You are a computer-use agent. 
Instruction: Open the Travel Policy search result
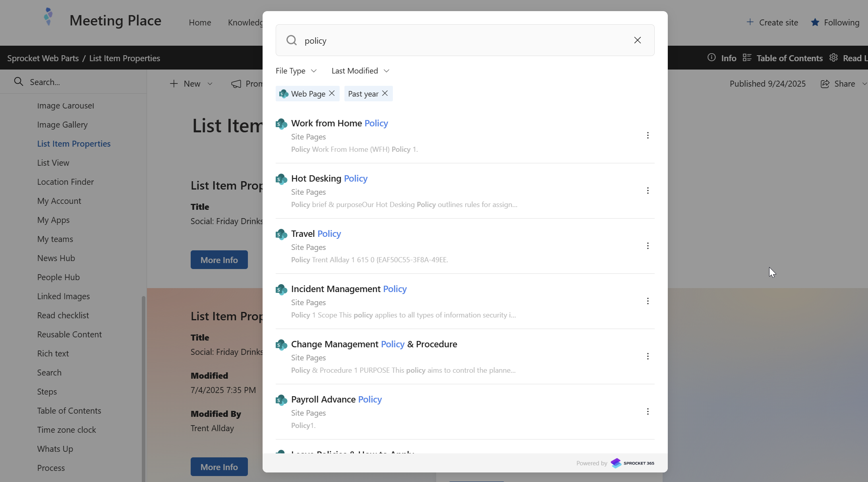(316, 234)
